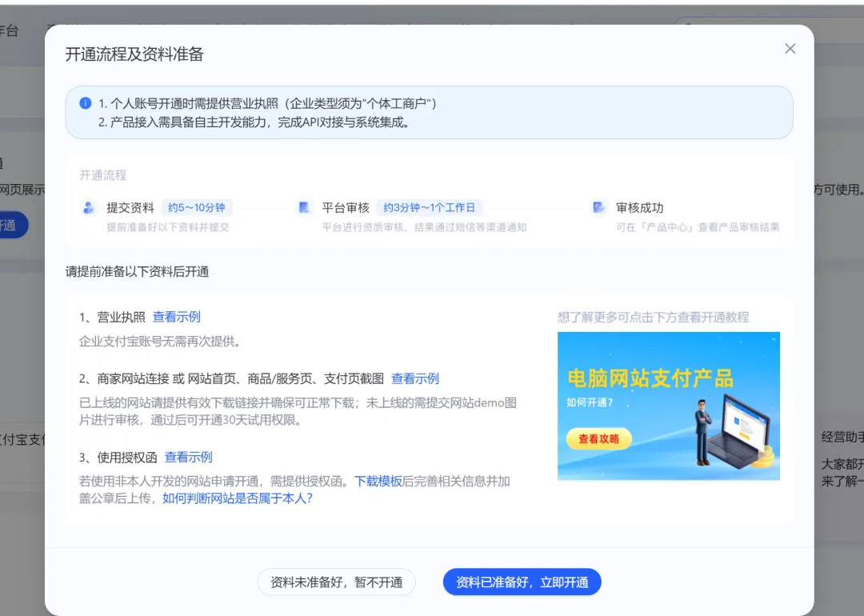Screen dimensions: 864x616
Task: Choose 资料未准备好，暂不开通
Action: click(337, 582)
